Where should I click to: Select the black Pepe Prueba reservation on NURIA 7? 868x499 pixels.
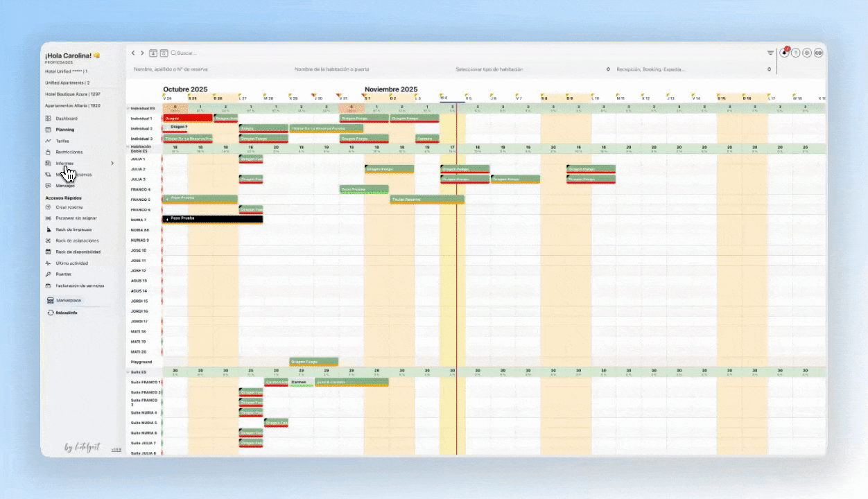click(213, 220)
